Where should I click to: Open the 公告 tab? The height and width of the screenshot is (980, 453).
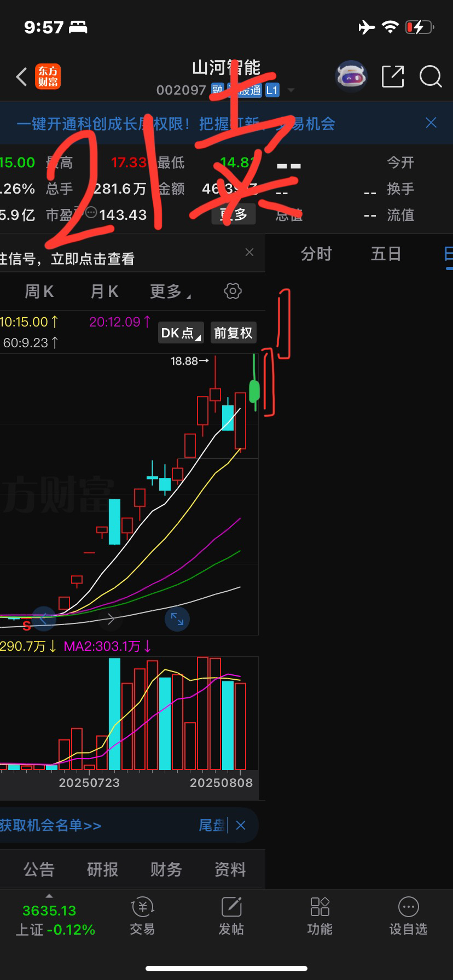tap(39, 869)
